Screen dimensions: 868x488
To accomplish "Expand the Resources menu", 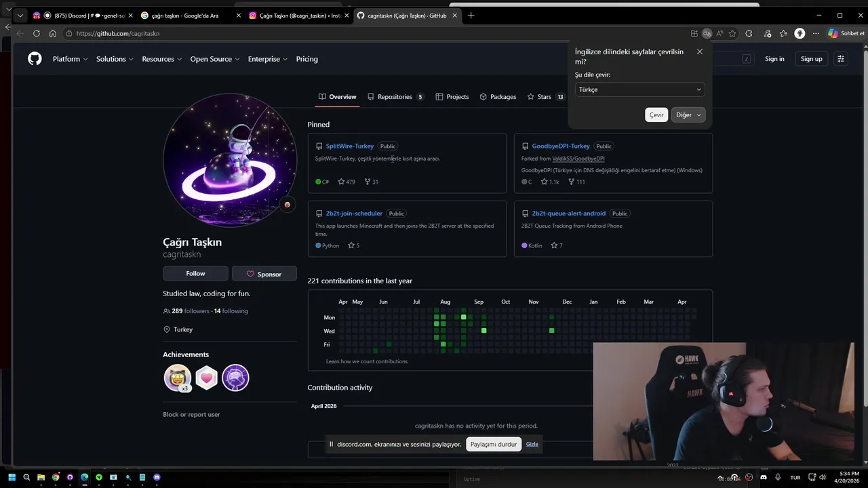I will tap(162, 59).
